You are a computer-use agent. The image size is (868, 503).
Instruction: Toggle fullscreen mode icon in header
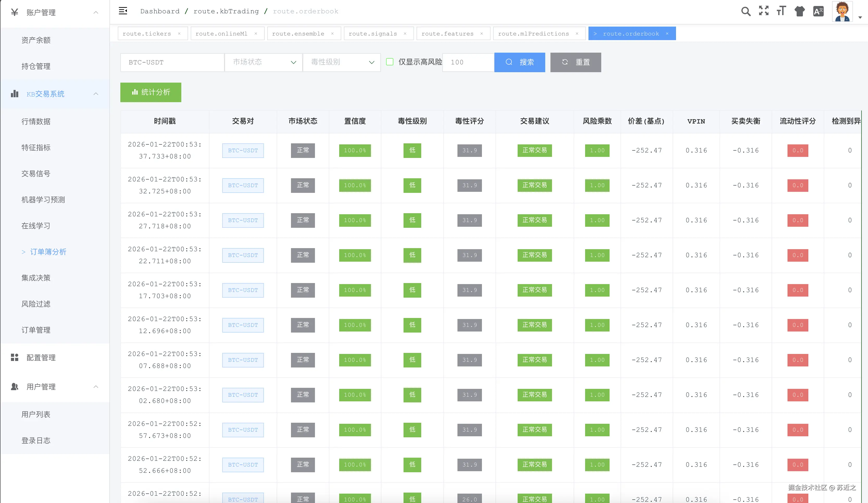pyautogui.click(x=763, y=11)
